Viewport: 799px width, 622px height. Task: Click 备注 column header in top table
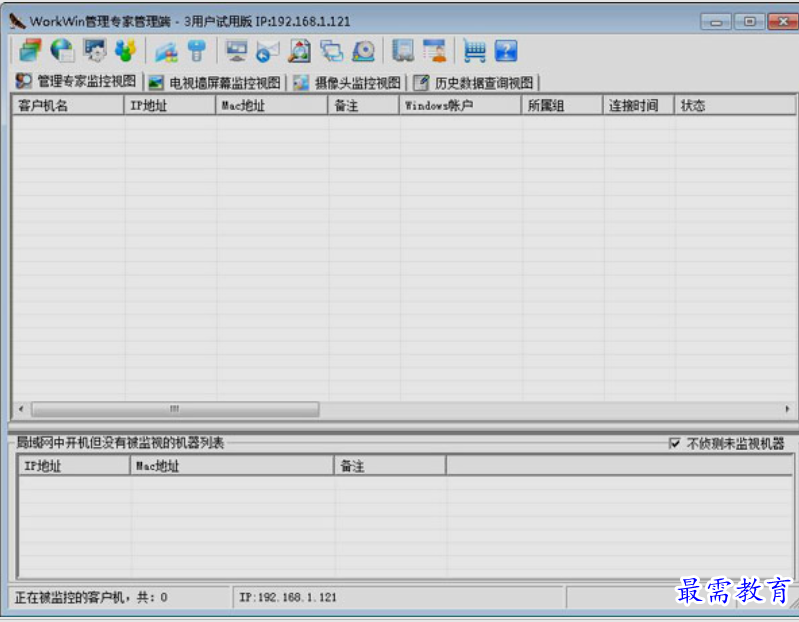pyautogui.click(x=364, y=105)
